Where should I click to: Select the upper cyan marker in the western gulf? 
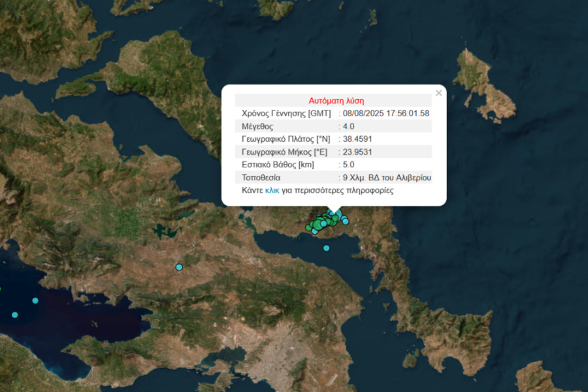tap(35, 301)
